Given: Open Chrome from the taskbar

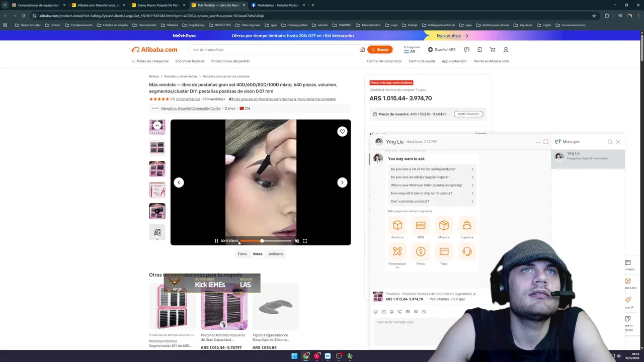Looking at the screenshot, I should point(306,356).
